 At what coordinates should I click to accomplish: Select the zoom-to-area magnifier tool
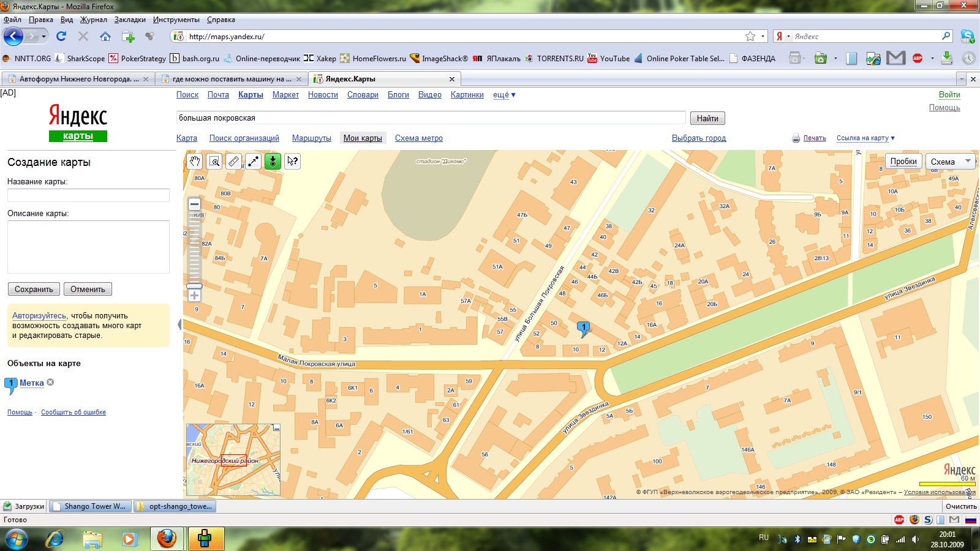[214, 161]
